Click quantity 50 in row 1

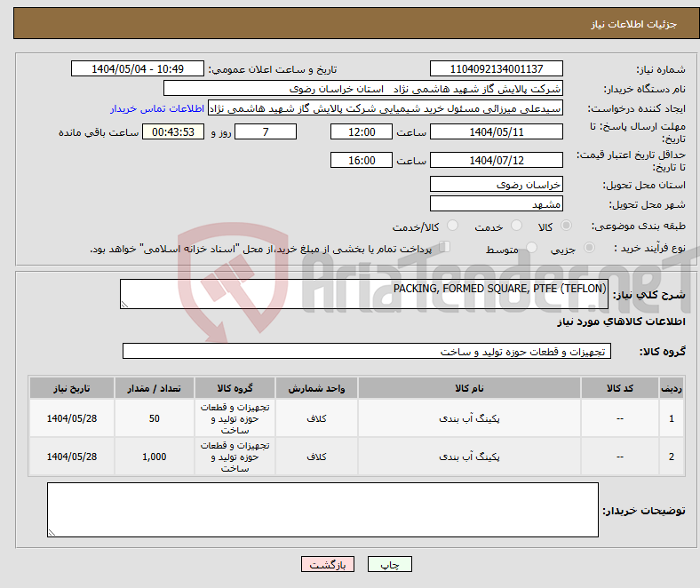pos(154,418)
